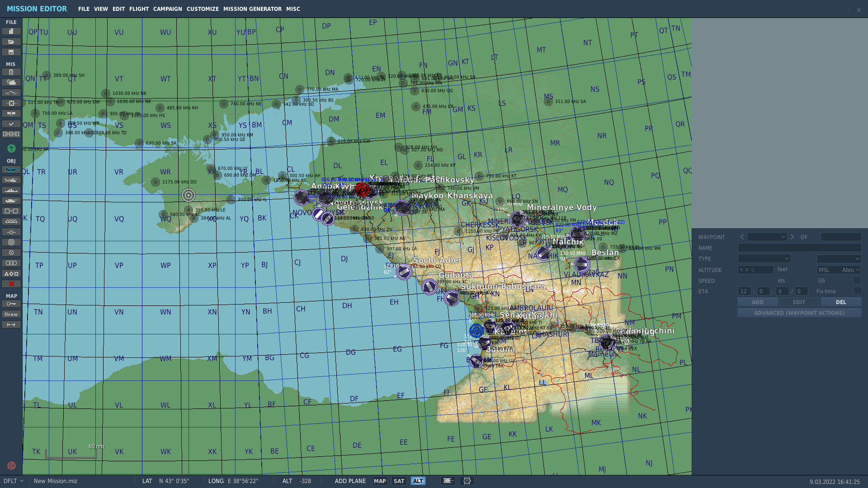Select the airplane group placement tool
The height and width of the screenshot is (488, 868).
pyautogui.click(x=11, y=169)
